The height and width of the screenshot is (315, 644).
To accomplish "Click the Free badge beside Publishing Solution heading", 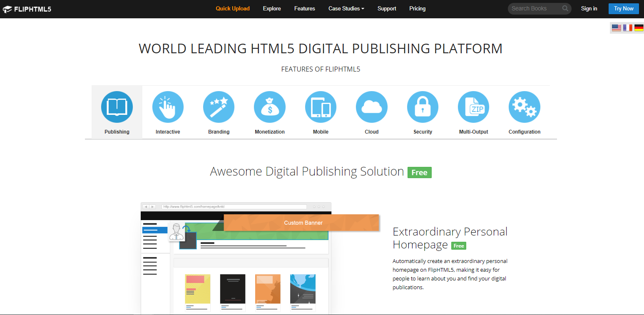I will point(420,172).
